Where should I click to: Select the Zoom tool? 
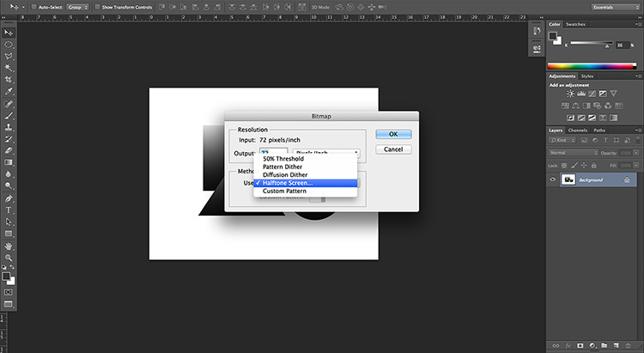click(x=9, y=258)
